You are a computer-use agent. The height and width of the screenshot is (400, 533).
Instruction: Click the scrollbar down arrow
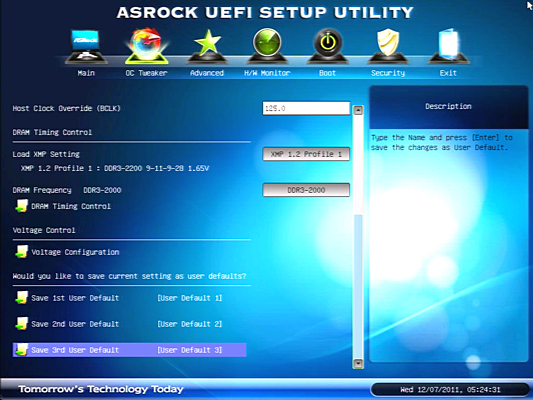(x=358, y=363)
